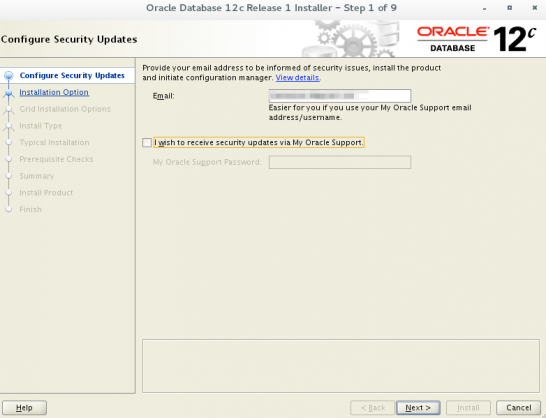Click the Prerequisite Checks step
Image resolution: width=546 pixels, height=418 pixels.
pos(56,159)
